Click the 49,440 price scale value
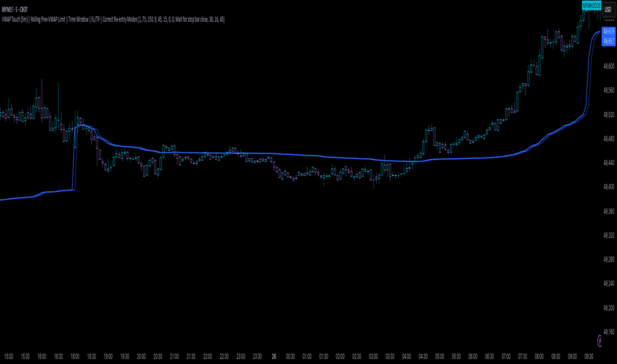Screen dimensions: 617x364 click(609, 163)
